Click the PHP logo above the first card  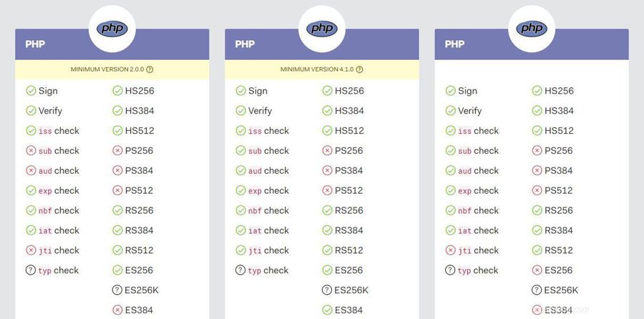(112, 29)
